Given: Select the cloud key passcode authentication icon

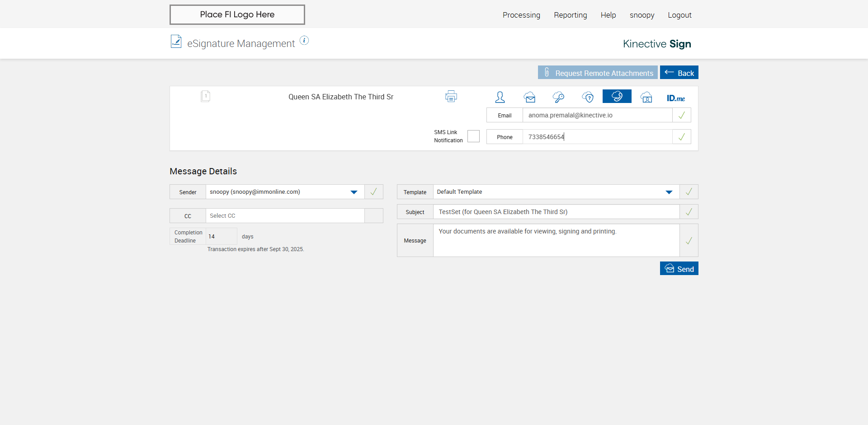Looking at the screenshot, I should (x=558, y=97).
